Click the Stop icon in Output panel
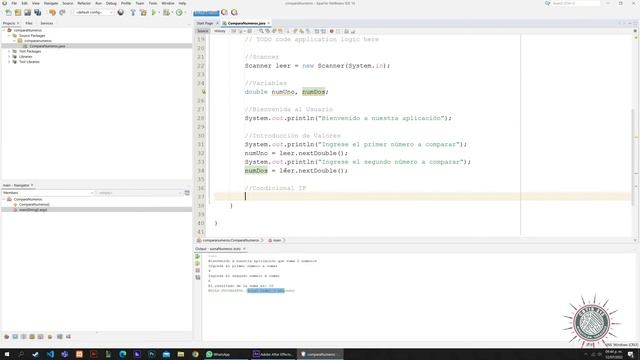The image size is (640, 360). click(x=198, y=270)
